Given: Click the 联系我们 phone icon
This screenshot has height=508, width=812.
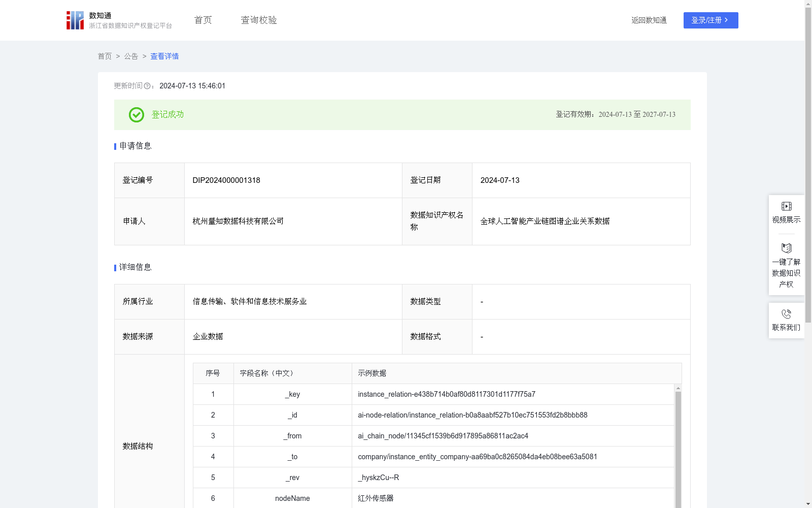Looking at the screenshot, I should [786, 314].
